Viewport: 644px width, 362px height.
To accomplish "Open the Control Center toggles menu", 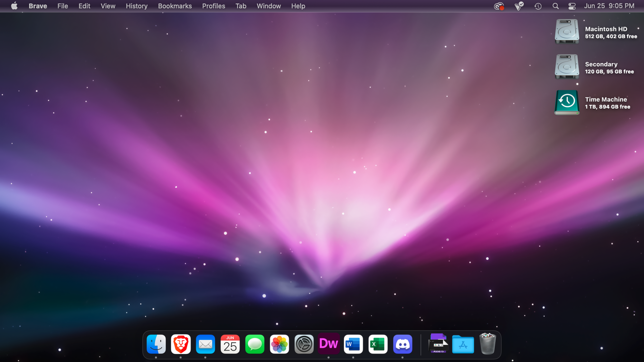I will pos(572,6).
